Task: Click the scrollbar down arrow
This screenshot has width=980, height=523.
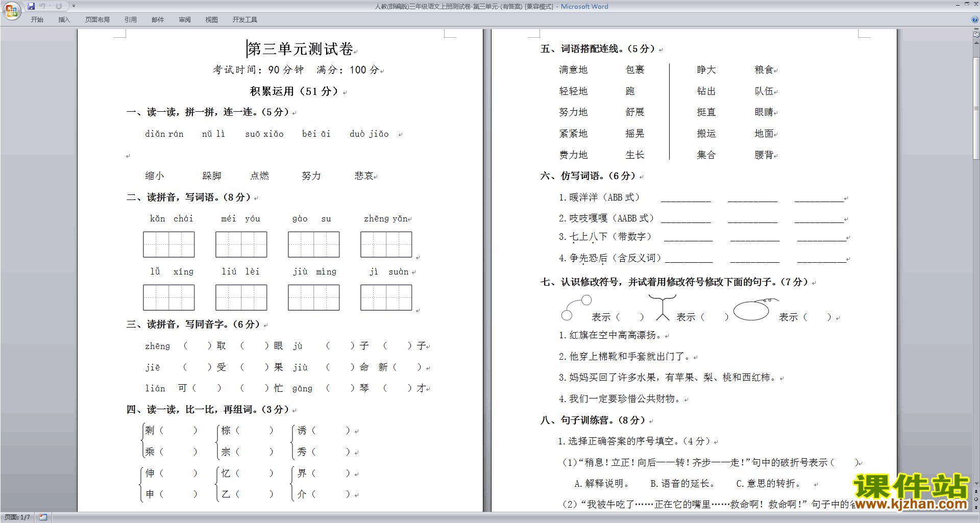Action: coord(976,484)
